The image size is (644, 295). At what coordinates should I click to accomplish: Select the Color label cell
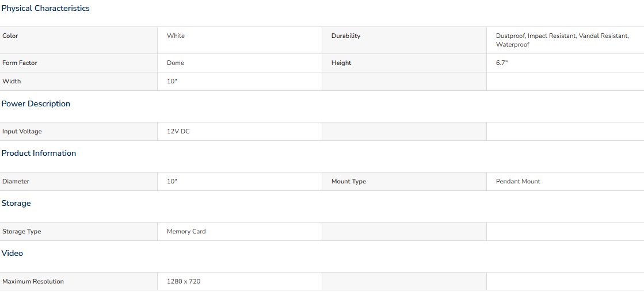tap(79, 40)
